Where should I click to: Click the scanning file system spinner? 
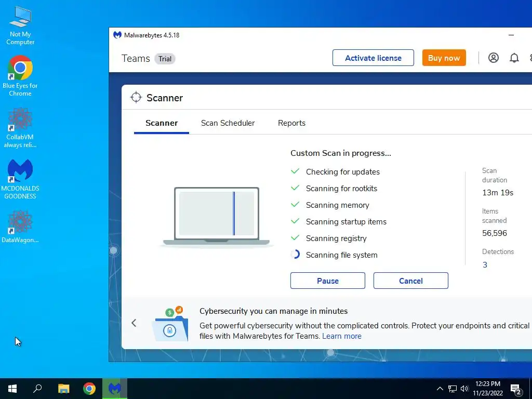point(295,255)
